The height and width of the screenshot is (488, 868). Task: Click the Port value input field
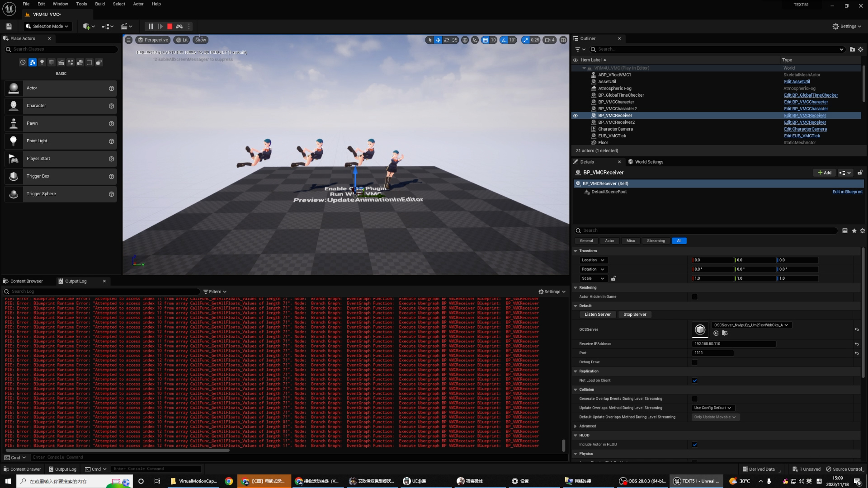pyautogui.click(x=712, y=353)
